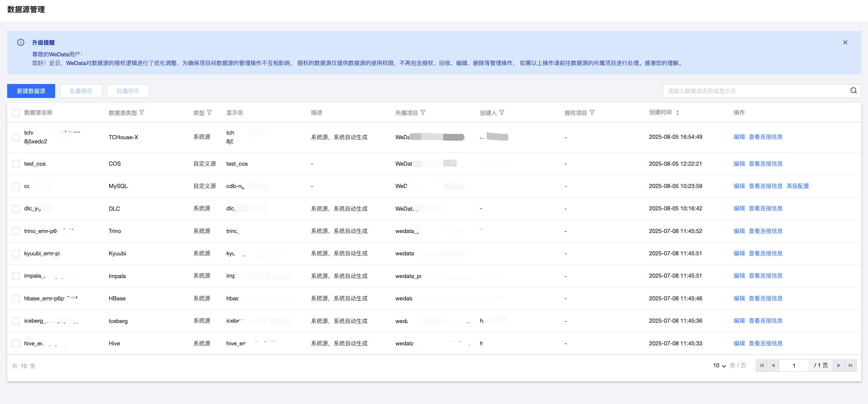
Task: Tick the checkbox for Hive row
Action: (x=16, y=343)
